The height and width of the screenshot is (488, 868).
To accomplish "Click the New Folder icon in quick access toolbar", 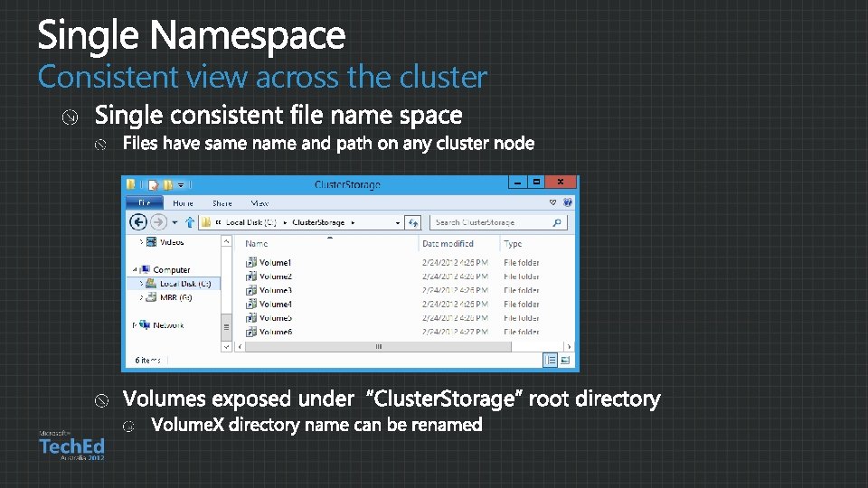I will point(167,184).
